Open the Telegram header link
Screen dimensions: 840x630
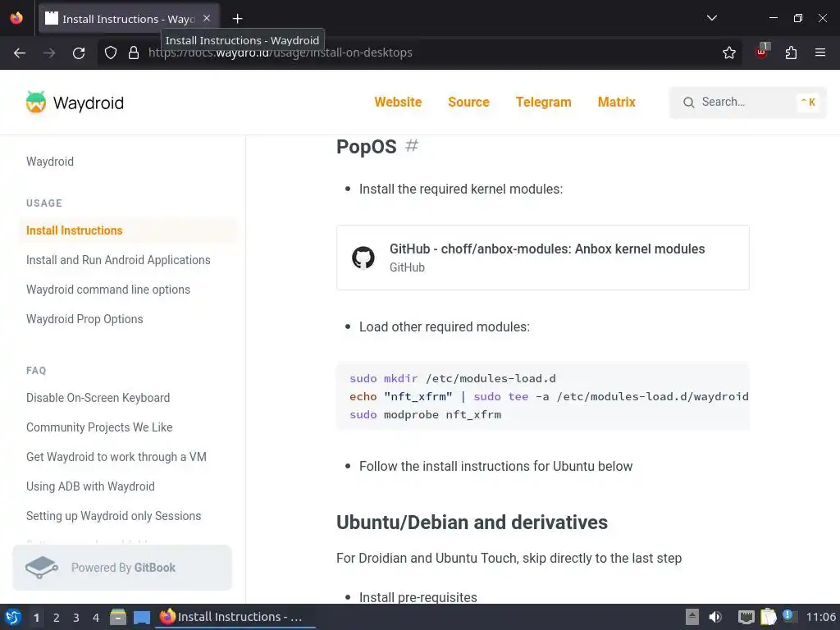coord(543,102)
